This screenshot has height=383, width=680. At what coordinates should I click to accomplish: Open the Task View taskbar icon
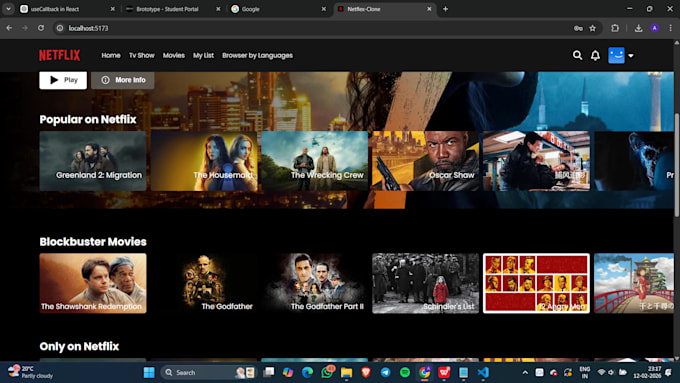pos(269,373)
